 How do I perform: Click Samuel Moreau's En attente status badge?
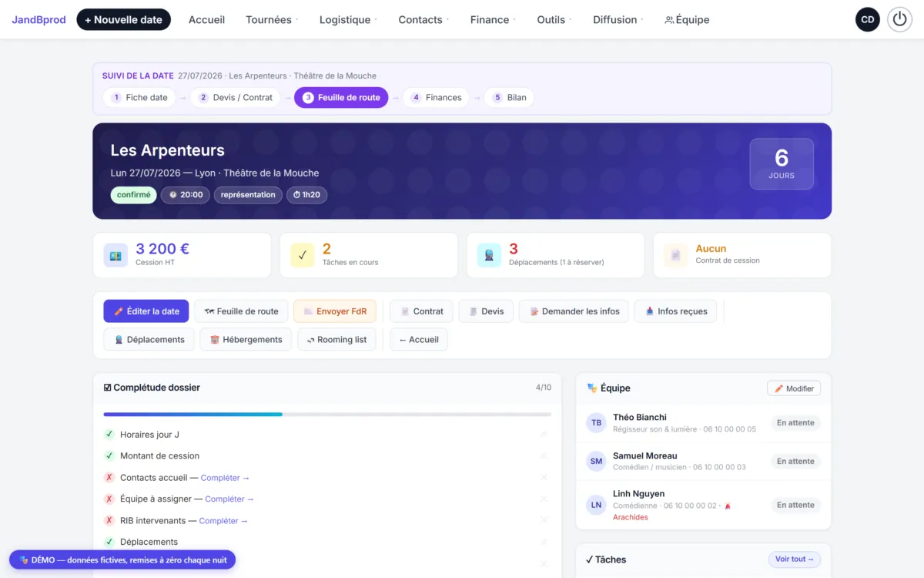(795, 461)
